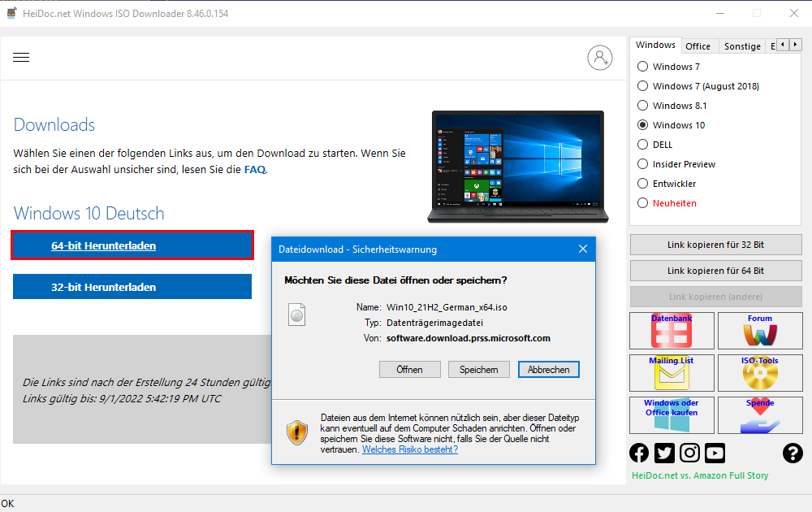Click the file name Win10_21H2_German_x64.iso
This screenshot has width=812, height=512.
(x=447, y=307)
